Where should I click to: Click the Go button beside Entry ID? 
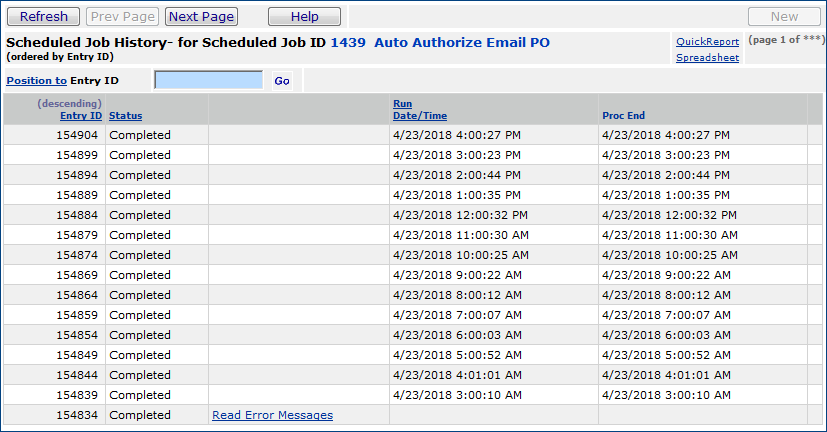282,81
